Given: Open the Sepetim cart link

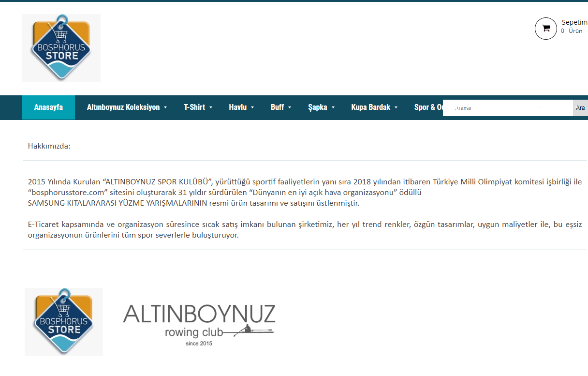Looking at the screenshot, I should pyautogui.click(x=574, y=22).
